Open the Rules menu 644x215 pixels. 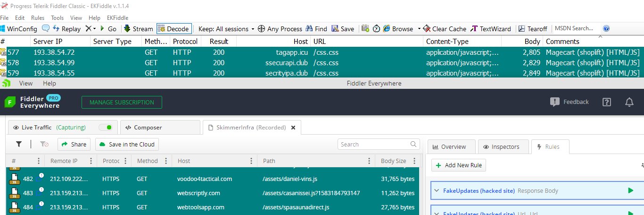pos(38,17)
